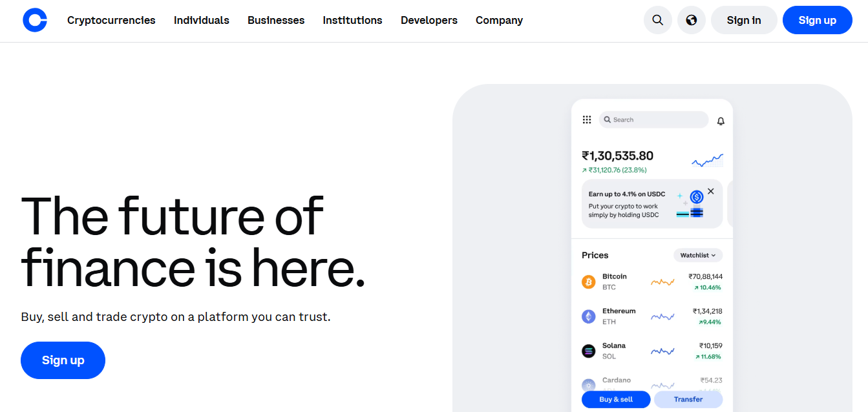Open the apps grid icon in mockup

pyautogui.click(x=587, y=119)
